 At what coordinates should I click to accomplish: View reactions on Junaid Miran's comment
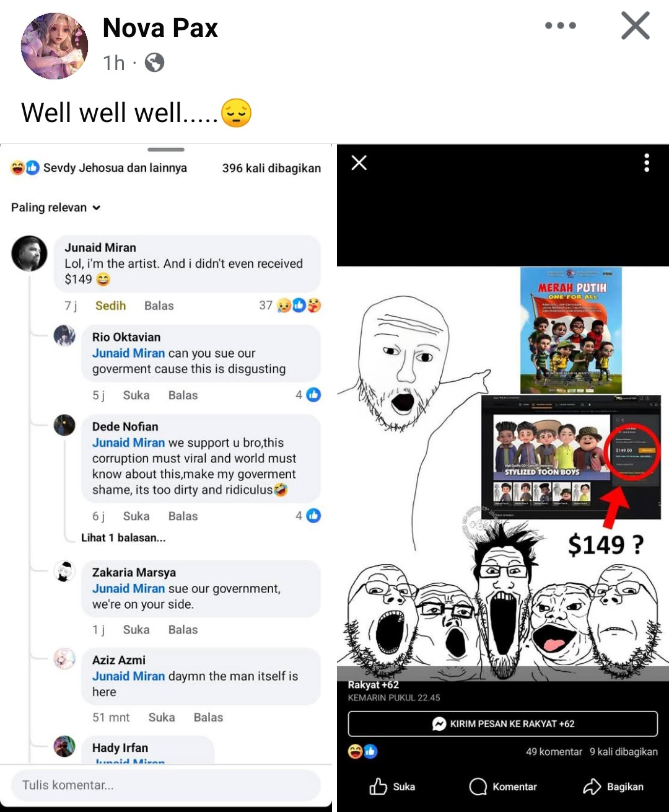coord(291,306)
